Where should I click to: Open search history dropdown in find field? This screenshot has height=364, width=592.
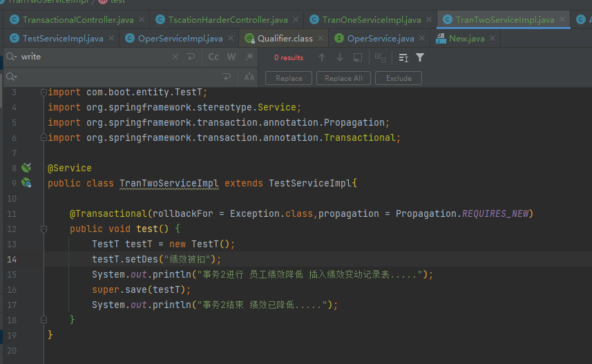pyautogui.click(x=11, y=57)
